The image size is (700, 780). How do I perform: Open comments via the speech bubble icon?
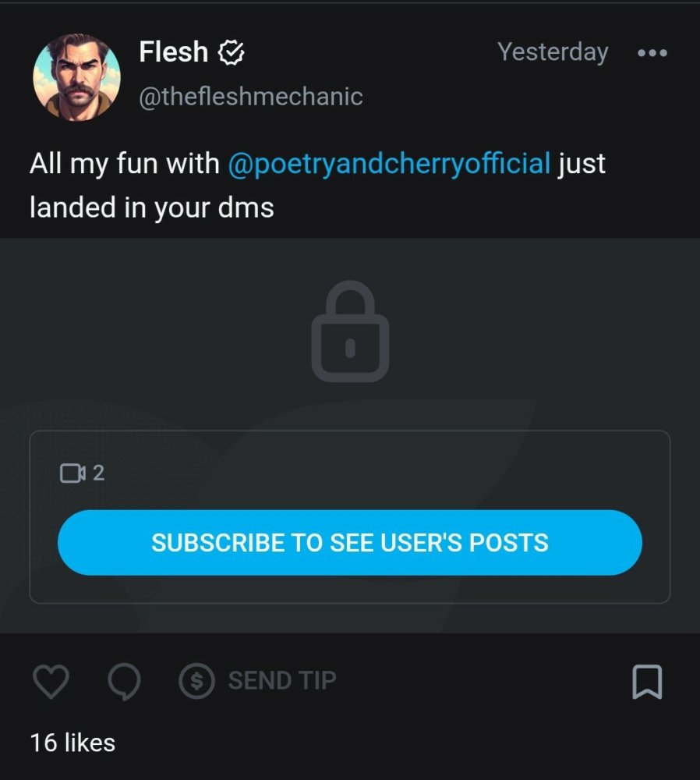pyautogui.click(x=124, y=681)
